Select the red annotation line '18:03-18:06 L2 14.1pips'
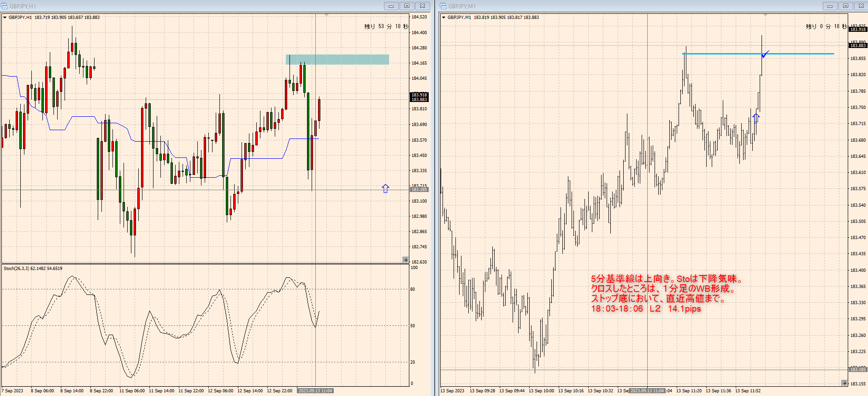Screen dimensions: 868x396 click(x=646, y=309)
